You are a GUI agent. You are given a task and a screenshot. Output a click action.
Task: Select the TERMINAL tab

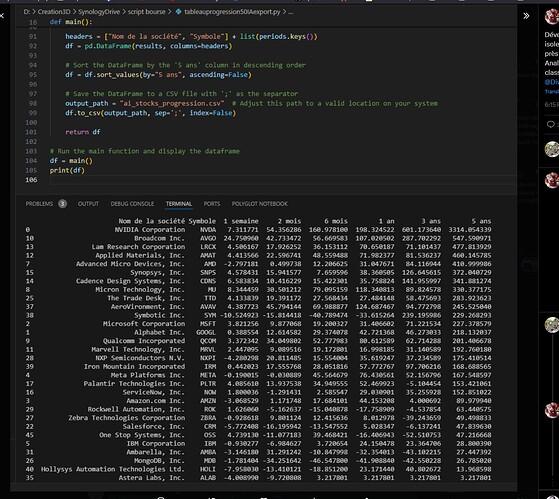[179, 204]
